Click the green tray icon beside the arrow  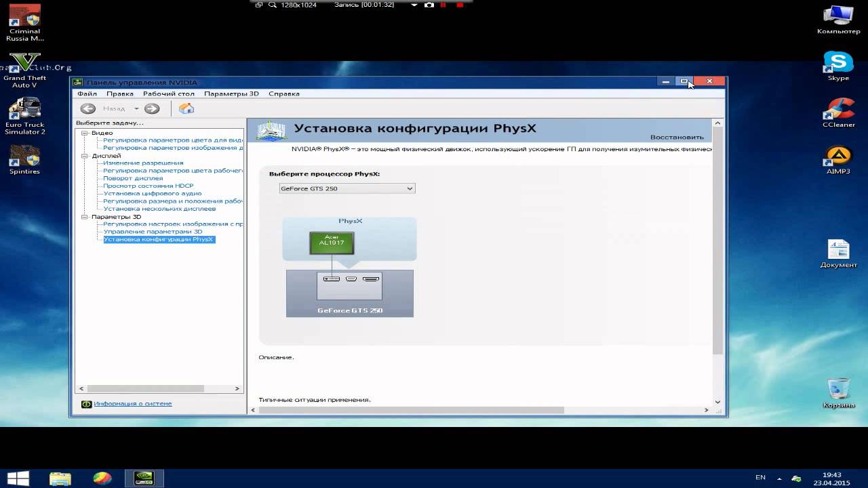[796, 479]
